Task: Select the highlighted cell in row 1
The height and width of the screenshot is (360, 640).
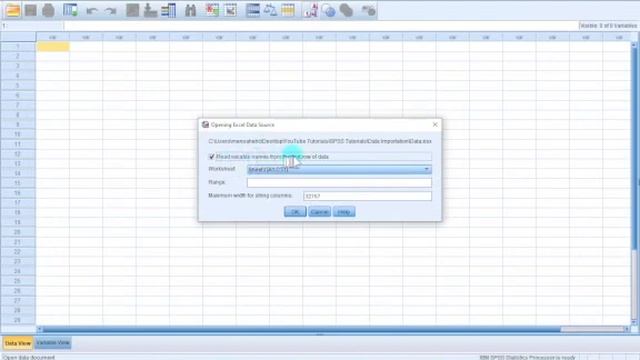Action: click(53, 47)
